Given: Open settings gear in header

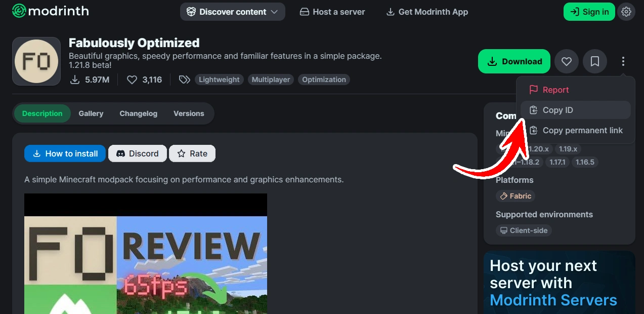Looking at the screenshot, I should click(x=626, y=12).
